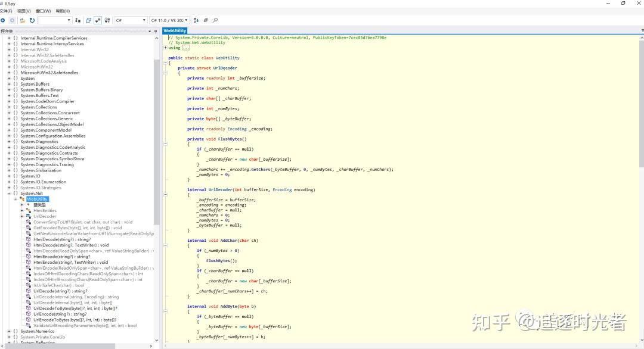This screenshot has width=644, height=349.
Task: Expand the UrlDecoder struct node
Action: click(x=22, y=216)
